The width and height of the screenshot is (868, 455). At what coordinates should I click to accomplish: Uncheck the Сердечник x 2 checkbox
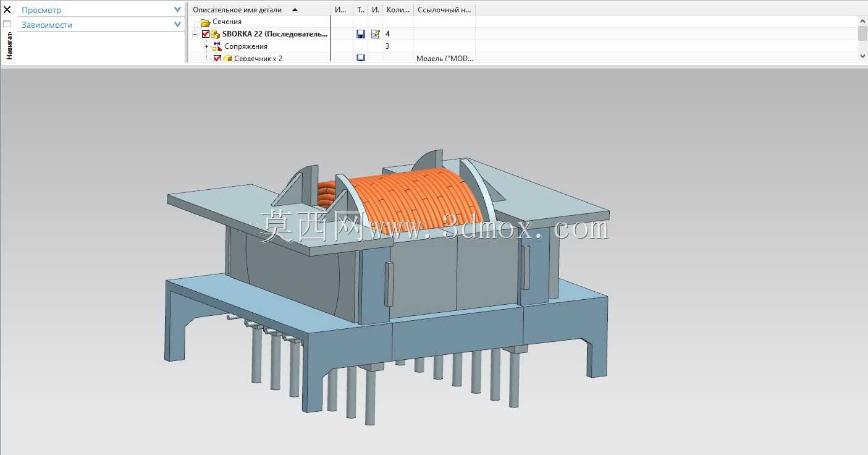217,59
